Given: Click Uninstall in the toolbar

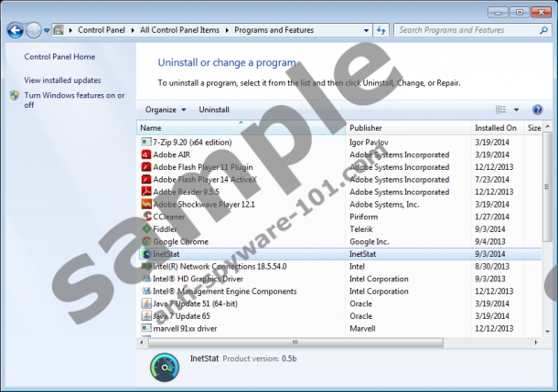Looking at the screenshot, I should click(x=214, y=110).
